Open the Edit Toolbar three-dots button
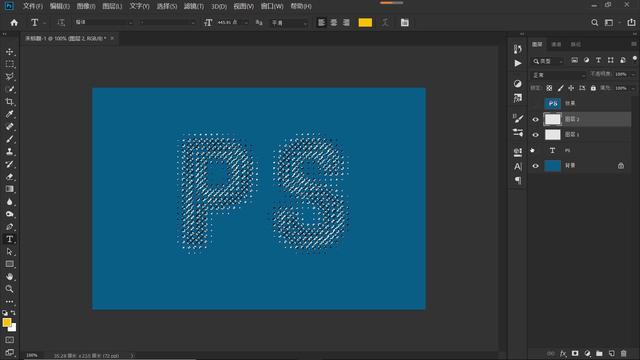640x360 pixels. 9,302
